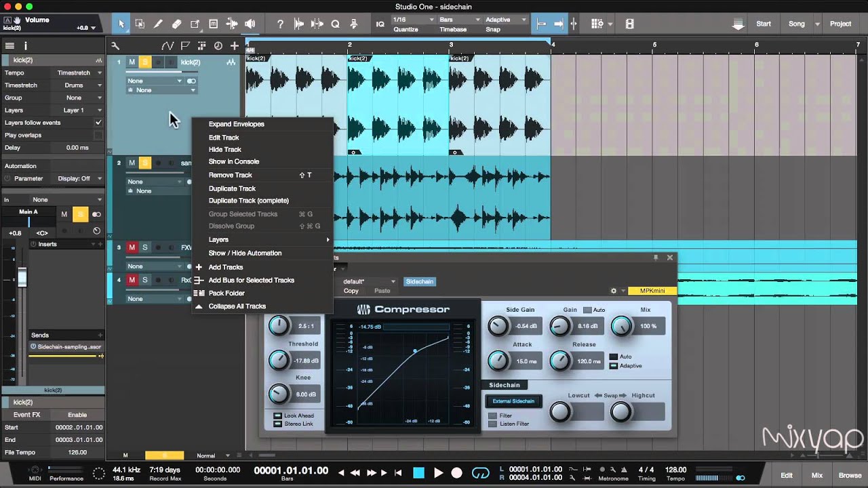Open the Compressor preset default* dropdown
Screen dimensions: 868x488
[368, 281]
